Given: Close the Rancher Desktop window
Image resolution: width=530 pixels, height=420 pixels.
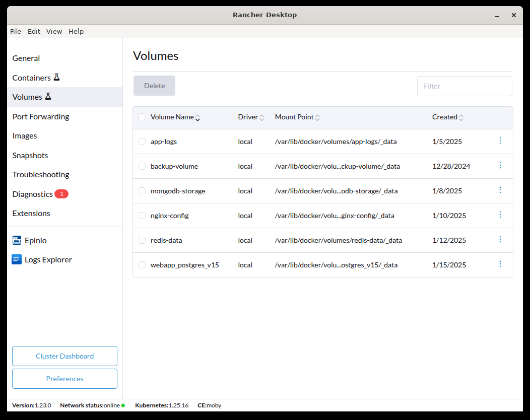Looking at the screenshot, I should tap(514, 15).
